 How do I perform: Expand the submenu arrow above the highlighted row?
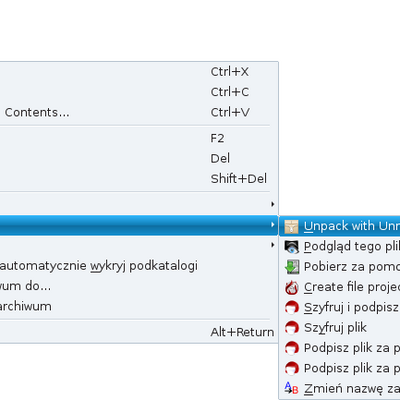click(273, 204)
